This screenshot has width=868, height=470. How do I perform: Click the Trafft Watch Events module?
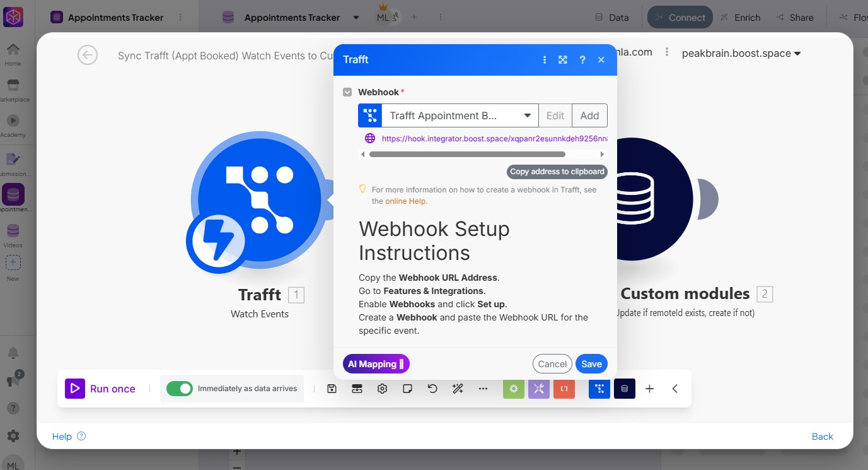(260, 199)
